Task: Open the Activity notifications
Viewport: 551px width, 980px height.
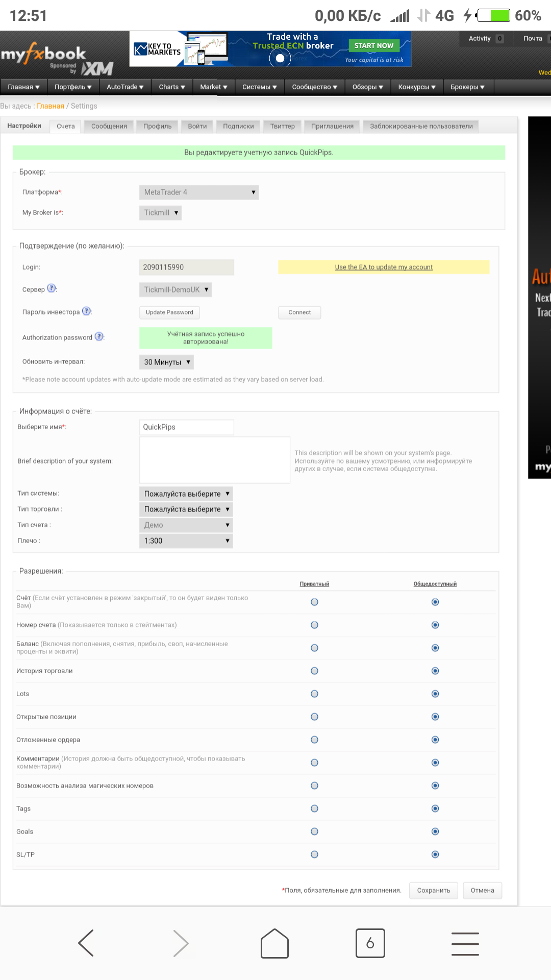Action: [486, 38]
